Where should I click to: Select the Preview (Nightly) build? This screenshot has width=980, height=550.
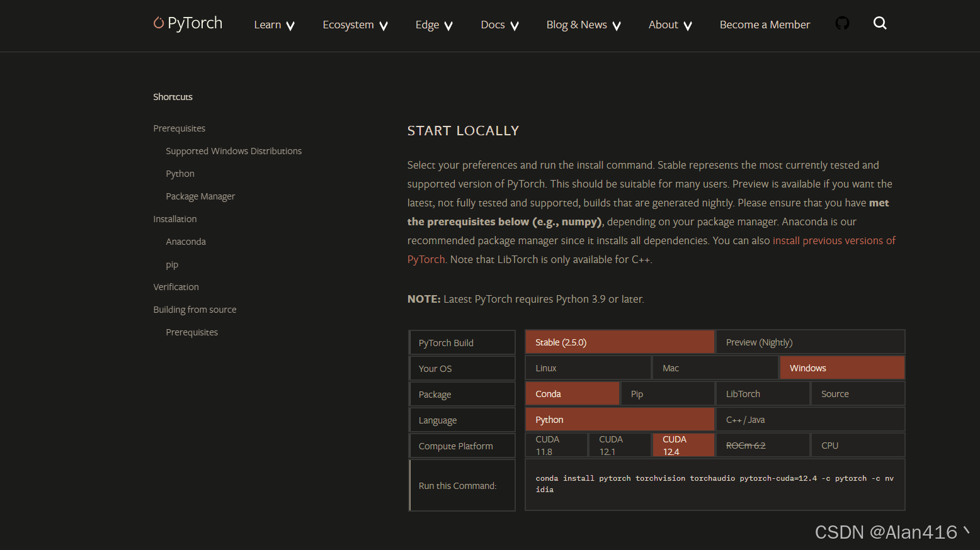tap(811, 342)
